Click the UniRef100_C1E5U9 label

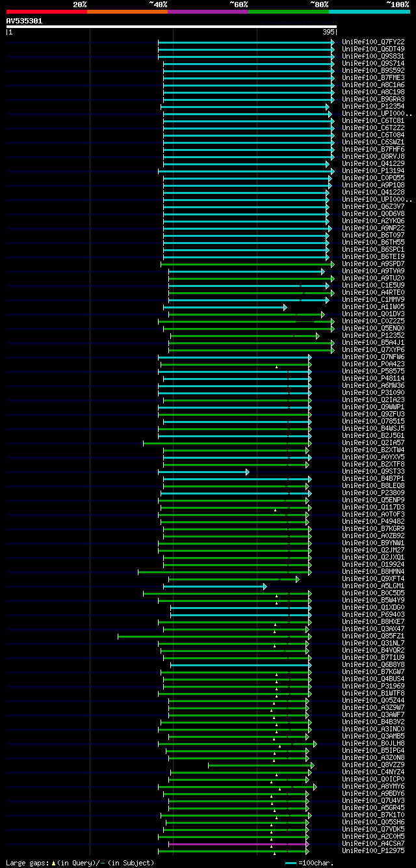click(x=373, y=285)
